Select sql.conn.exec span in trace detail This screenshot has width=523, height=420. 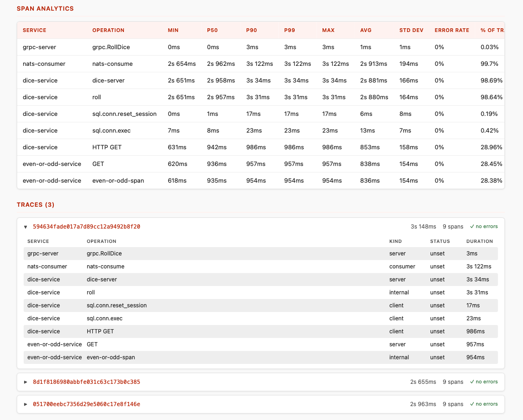[x=260, y=318]
